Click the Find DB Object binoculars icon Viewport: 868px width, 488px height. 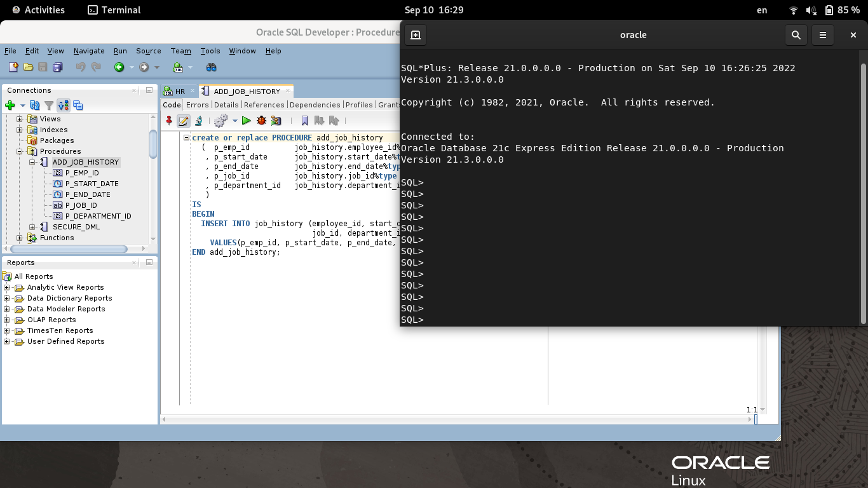[x=212, y=67]
